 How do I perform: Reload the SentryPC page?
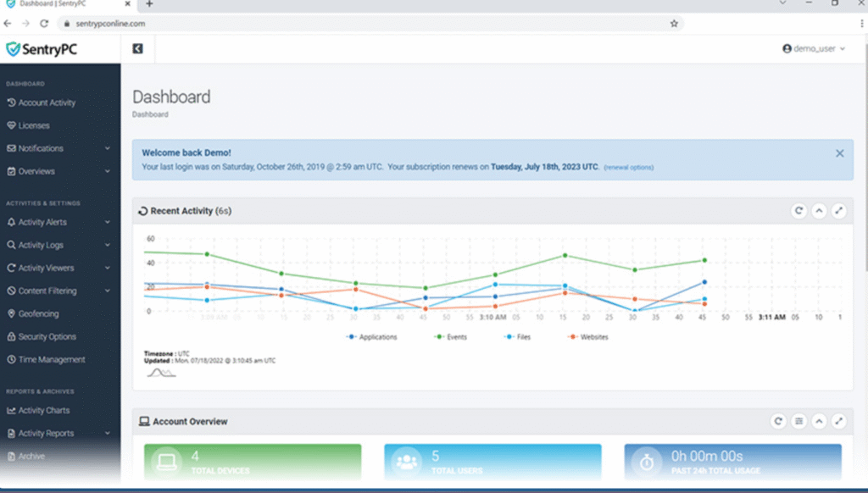click(x=44, y=23)
